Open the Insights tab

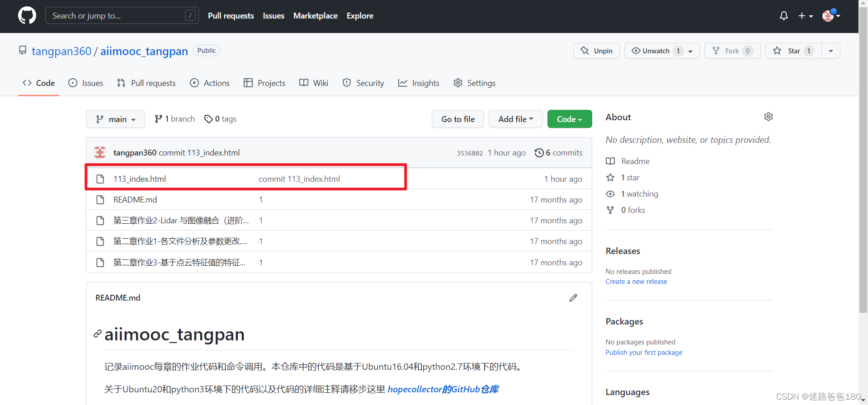click(x=419, y=83)
